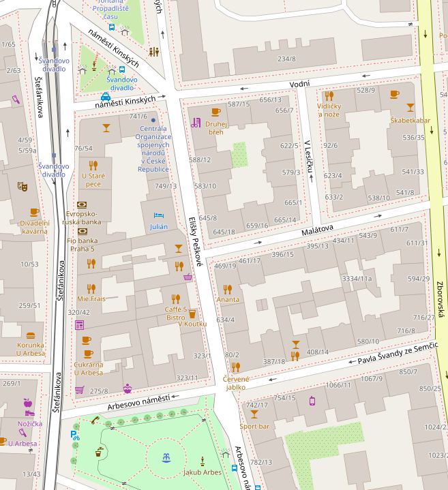The height and width of the screenshot is (490, 448).
Task: Select the bus stop icon by Arbesovo náměstí park
Action: tap(234, 468)
